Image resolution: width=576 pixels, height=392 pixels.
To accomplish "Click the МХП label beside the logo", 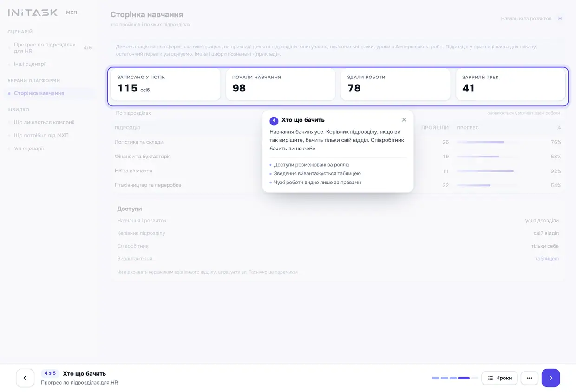I will pos(72,13).
